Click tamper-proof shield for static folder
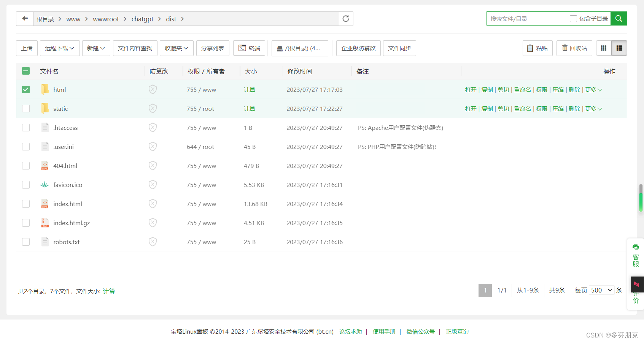 click(x=153, y=109)
